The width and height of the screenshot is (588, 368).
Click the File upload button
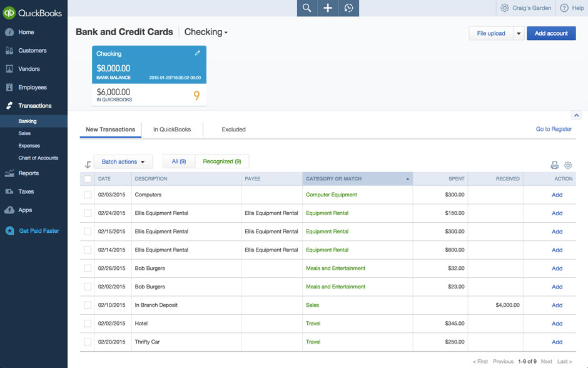point(491,33)
